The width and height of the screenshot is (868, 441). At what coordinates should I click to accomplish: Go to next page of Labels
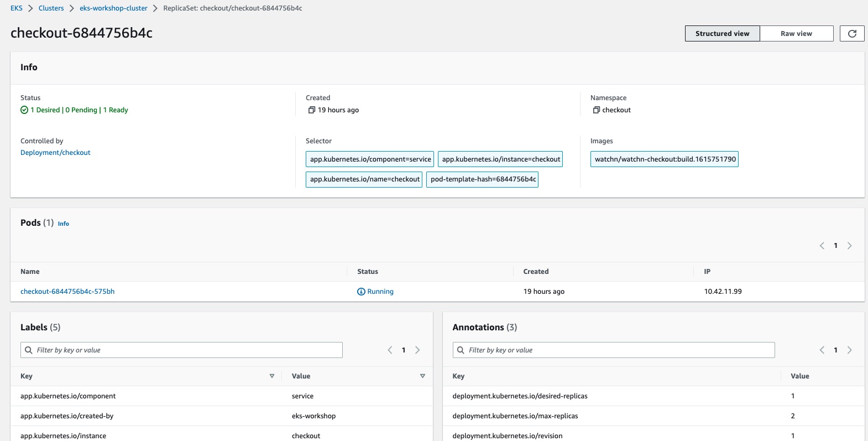pyautogui.click(x=417, y=350)
